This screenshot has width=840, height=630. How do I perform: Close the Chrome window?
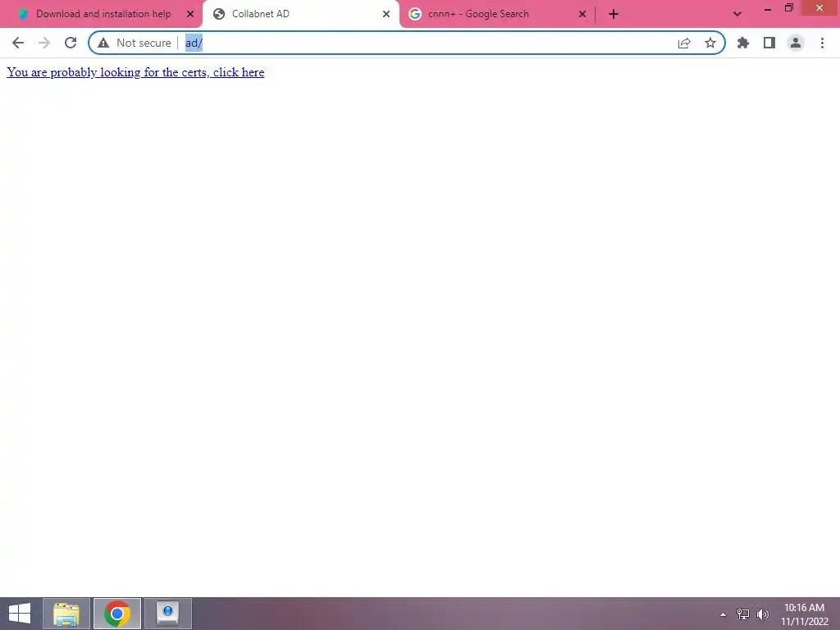coord(819,7)
